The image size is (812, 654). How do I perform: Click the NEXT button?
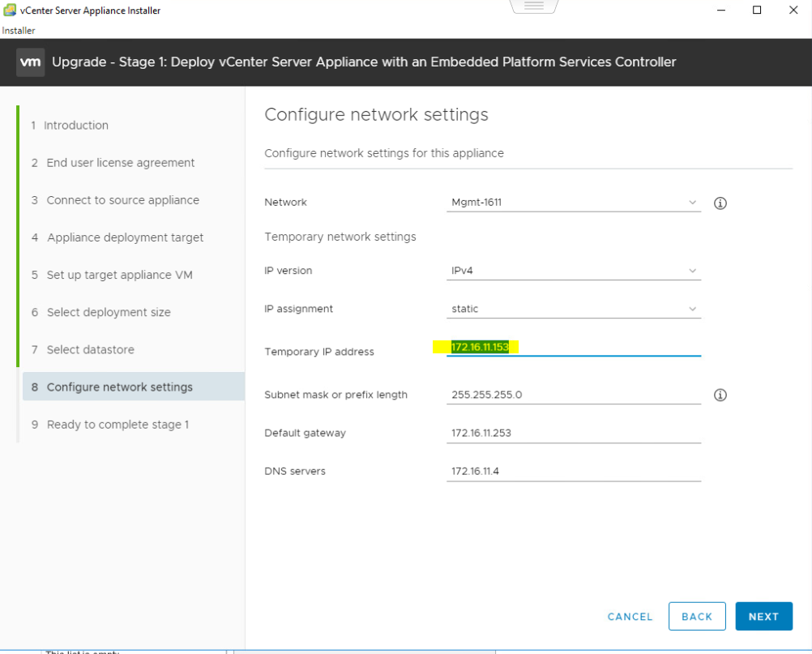pyautogui.click(x=764, y=616)
